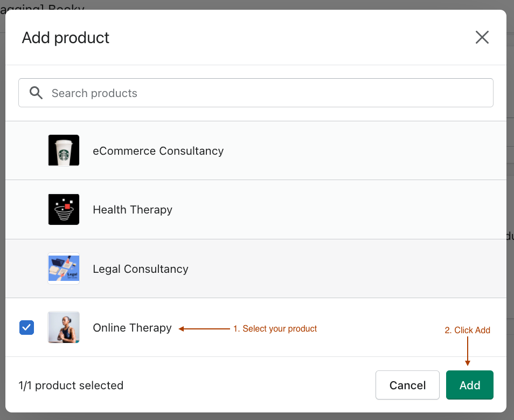This screenshot has width=514, height=420.
Task: Click the Legal Consultancy product thumbnail
Action: [x=64, y=268]
